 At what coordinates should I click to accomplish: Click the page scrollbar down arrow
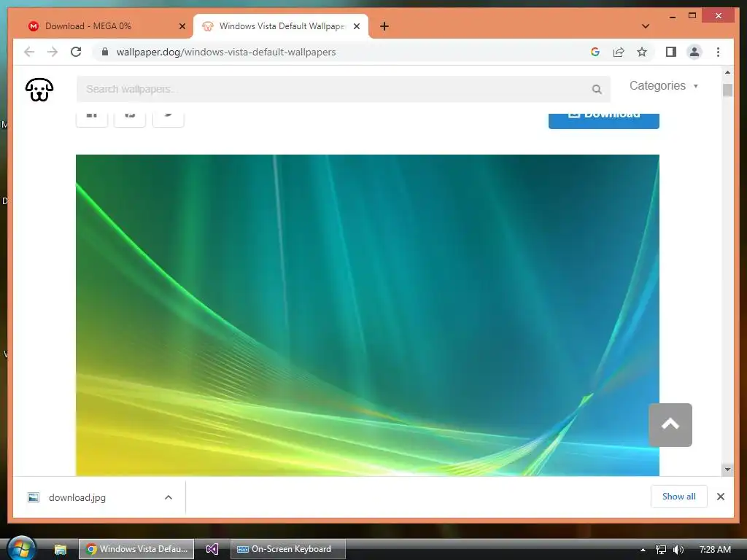[727, 470]
